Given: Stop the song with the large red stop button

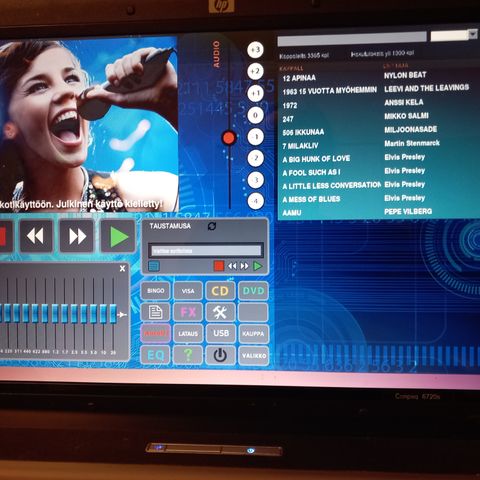Looking at the screenshot, I should [x=5, y=236].
